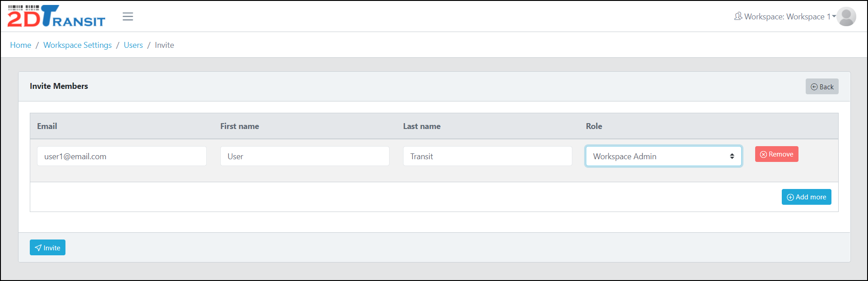Click the workspace users icon in header
The width and height of the screenshot is (868, 281).
pos(738,17)
